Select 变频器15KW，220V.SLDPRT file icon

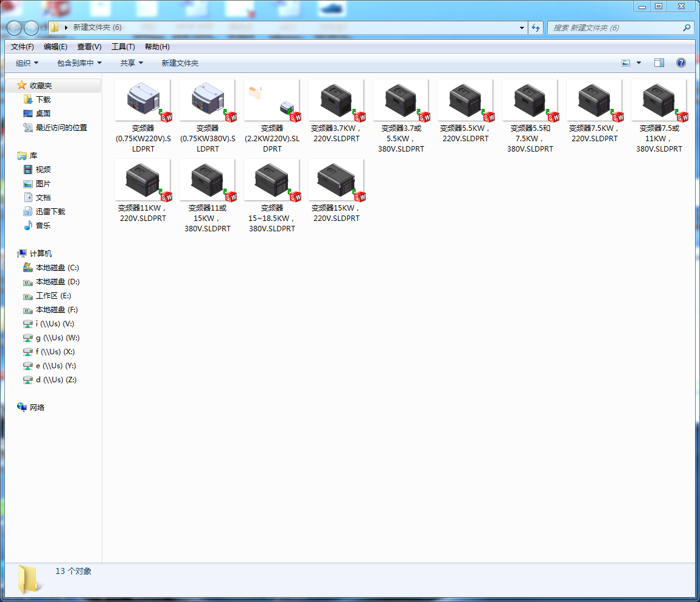[x=337, y=180]
